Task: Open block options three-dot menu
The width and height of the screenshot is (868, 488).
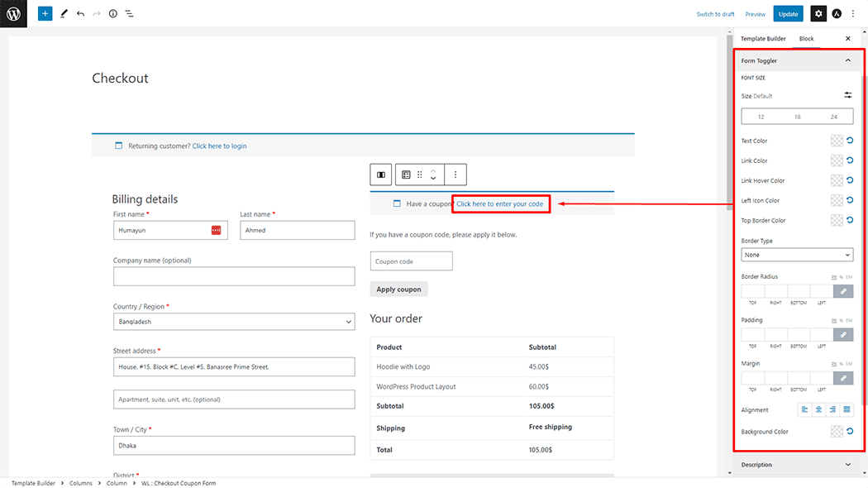Action: tap(455, 175)
